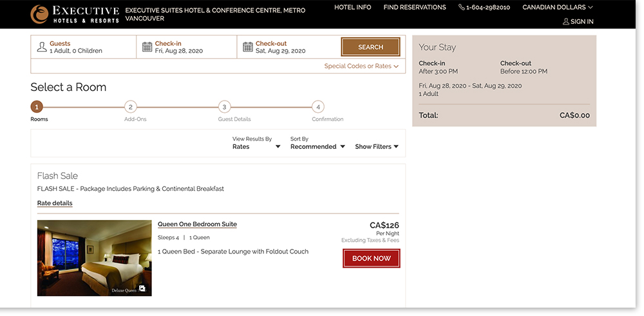Open the Rate details link
Viewport: 644px width, 316px height.
coord(55,203)
